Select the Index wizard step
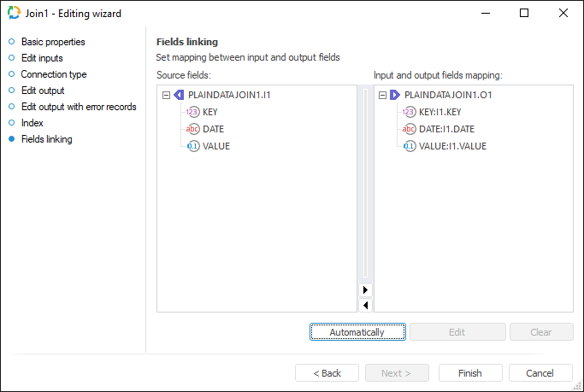Image resolution: width=584 pixels, height=392 pixels. tap(32, 123)
